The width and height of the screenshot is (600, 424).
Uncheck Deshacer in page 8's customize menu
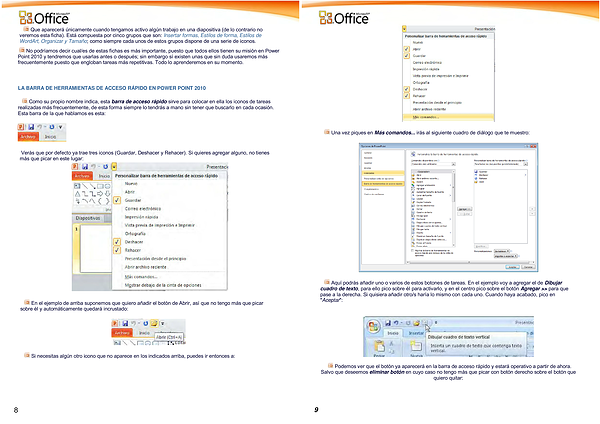[x=117, y=242]
